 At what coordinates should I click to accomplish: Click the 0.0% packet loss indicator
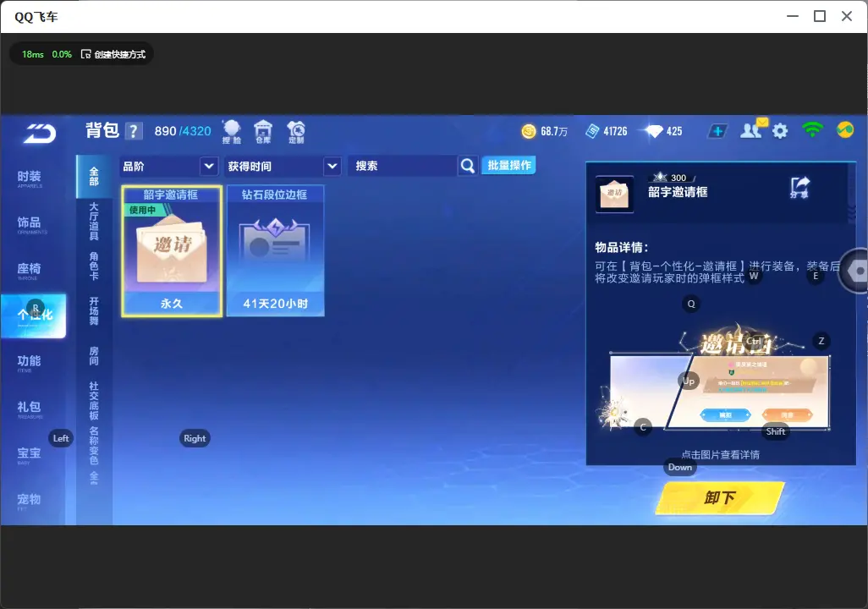click(62, 54)
